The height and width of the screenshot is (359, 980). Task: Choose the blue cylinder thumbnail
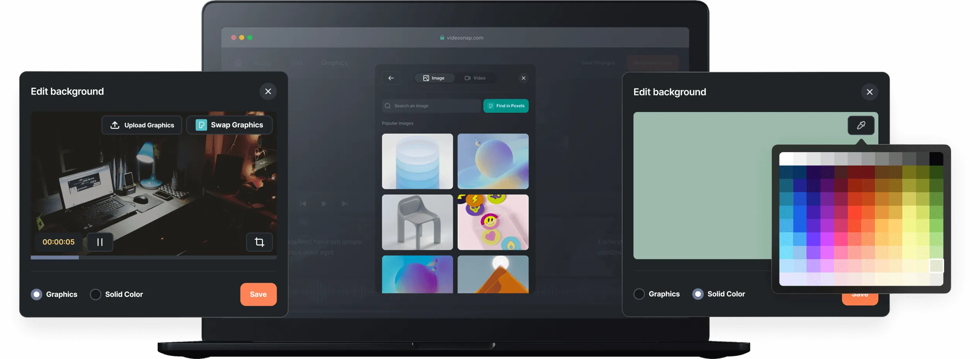point(417,161)
